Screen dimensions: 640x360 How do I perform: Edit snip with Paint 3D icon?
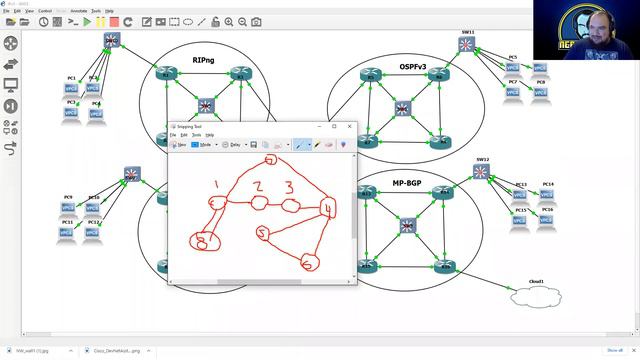(343, 144)
